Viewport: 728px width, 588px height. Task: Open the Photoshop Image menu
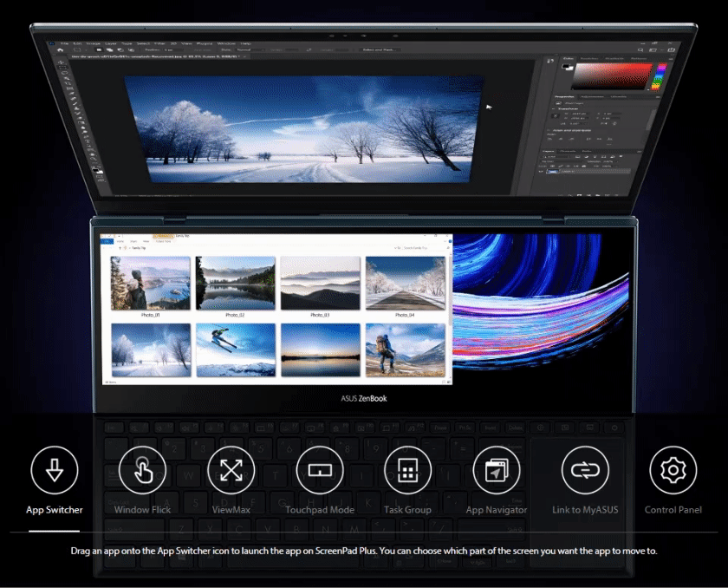tap(93, 43)
